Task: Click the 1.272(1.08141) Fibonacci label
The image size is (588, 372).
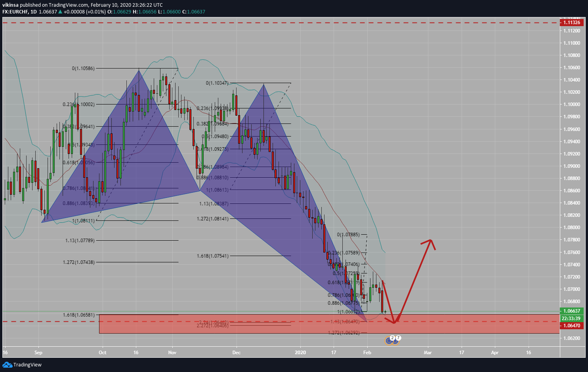Action: (213, 218)
